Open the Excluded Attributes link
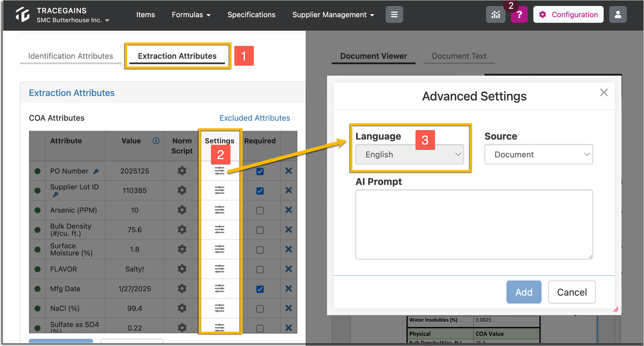The height and width of the screenshot is (346, 644). click(x=254, y=118)
